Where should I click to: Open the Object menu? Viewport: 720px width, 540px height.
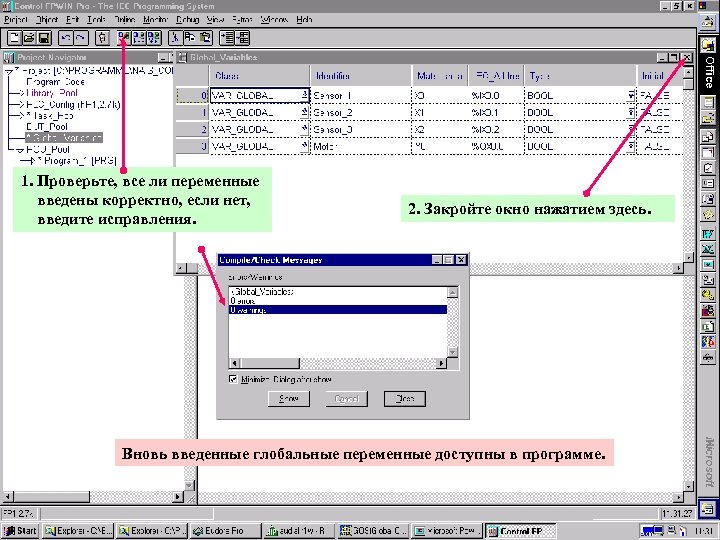[x=47, y=20]
